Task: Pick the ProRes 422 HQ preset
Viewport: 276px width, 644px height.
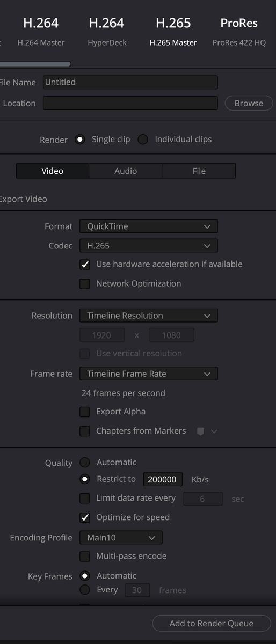Action: click(x=239, y=31)
